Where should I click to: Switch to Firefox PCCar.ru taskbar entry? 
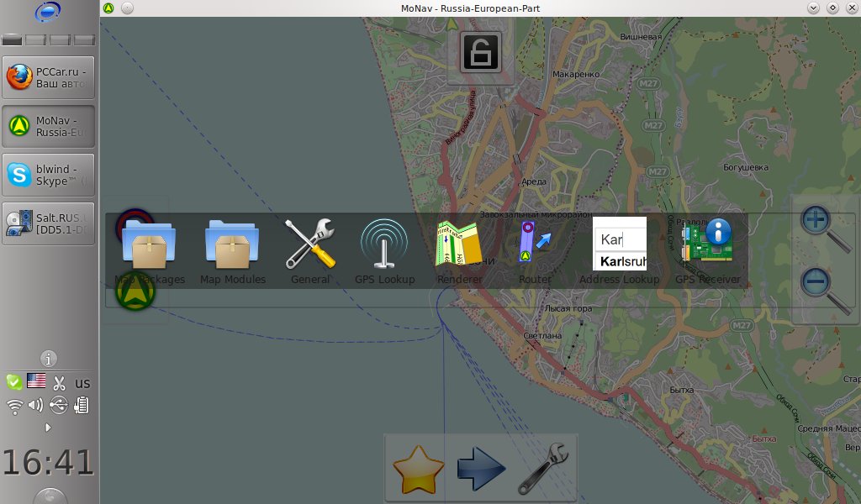(49, 78)
